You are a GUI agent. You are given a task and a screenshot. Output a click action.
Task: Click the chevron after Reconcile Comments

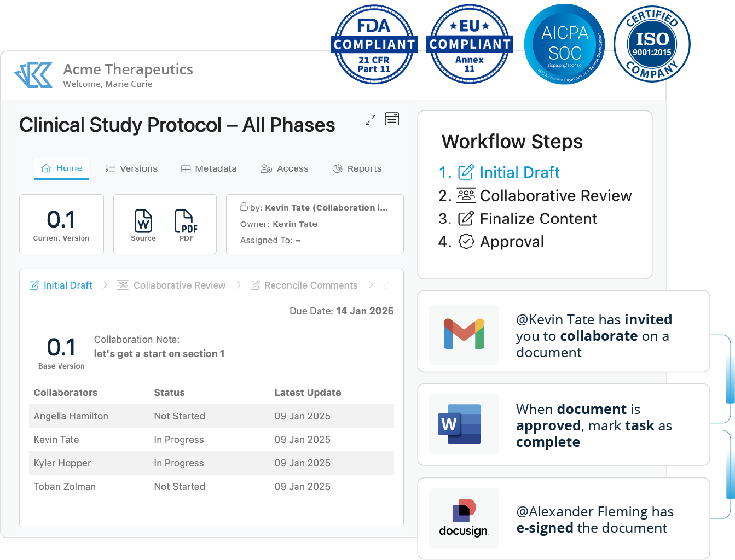pos(371,285)
